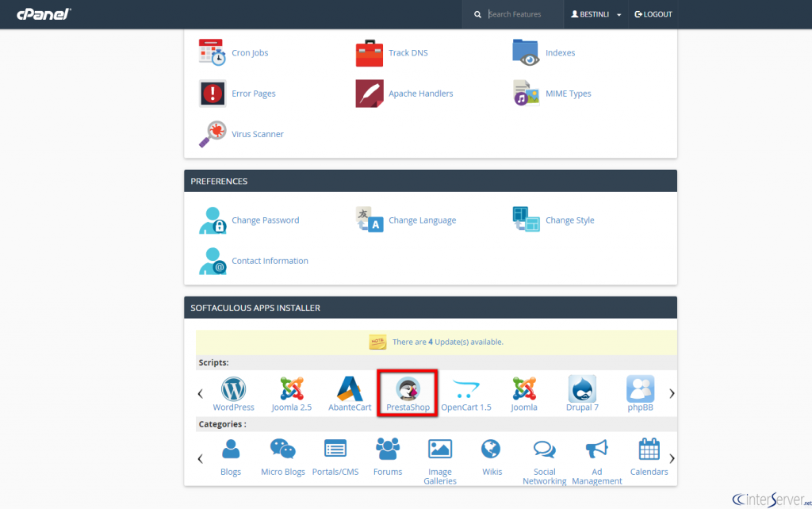Screen dimensions: 812x509
Task: Open the 4 Update(s) available notice
Action: [x=447, y=342]
